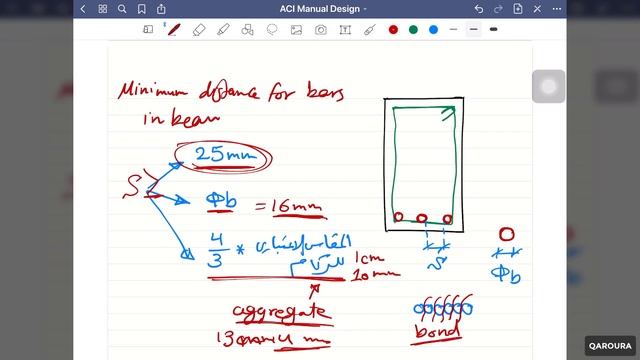This screenshot has height=360, width=640.
Task: Select the Text box tool
Action: [345, 29]
